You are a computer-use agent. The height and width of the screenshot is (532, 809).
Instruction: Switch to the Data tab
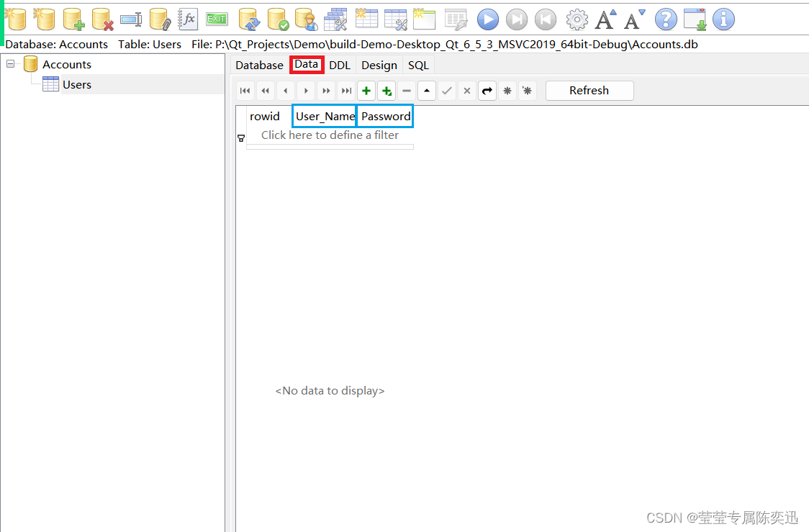(x=307, y=65)
